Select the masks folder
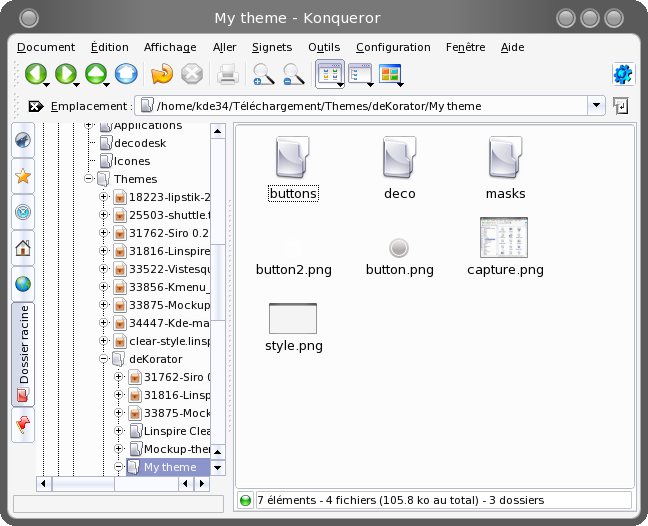The width and height of the screenshot is (648, 526). click(x=505, y=169)
